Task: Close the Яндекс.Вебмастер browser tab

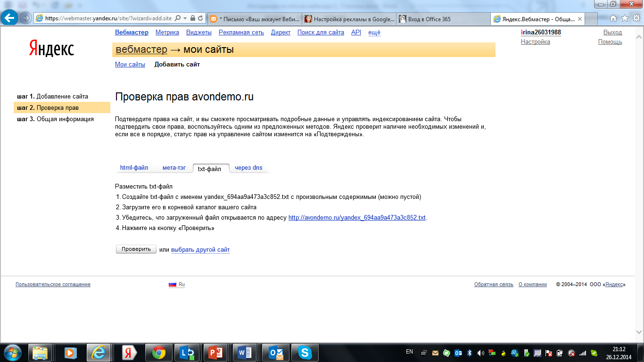Action: [580, 19]
